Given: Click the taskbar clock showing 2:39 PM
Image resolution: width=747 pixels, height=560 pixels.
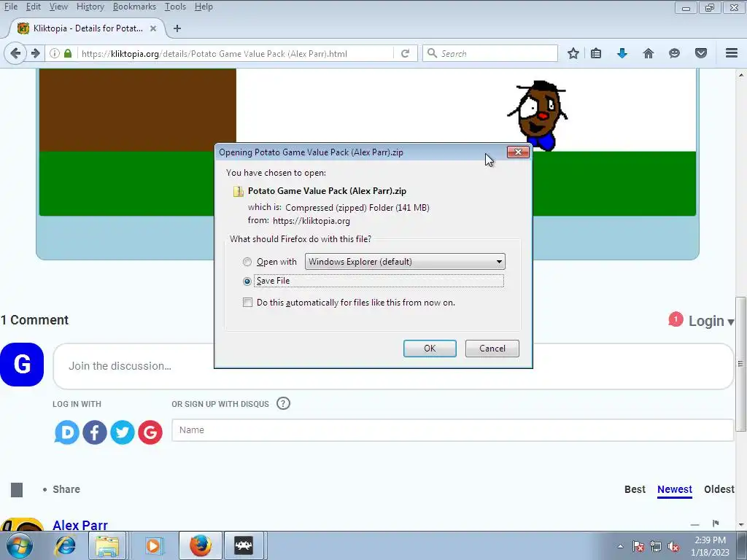Looking at the screenshot, I should click(x=710, y=546).
